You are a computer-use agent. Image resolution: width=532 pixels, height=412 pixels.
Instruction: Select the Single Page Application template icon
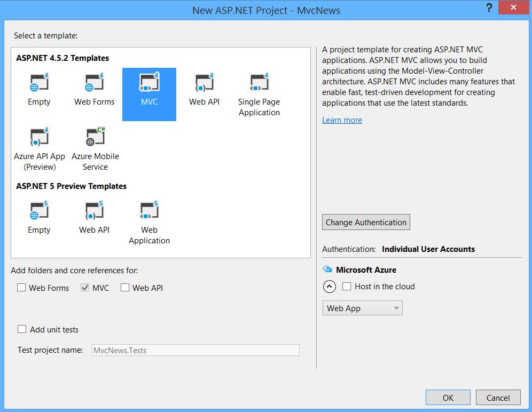(x=259, y=82)
